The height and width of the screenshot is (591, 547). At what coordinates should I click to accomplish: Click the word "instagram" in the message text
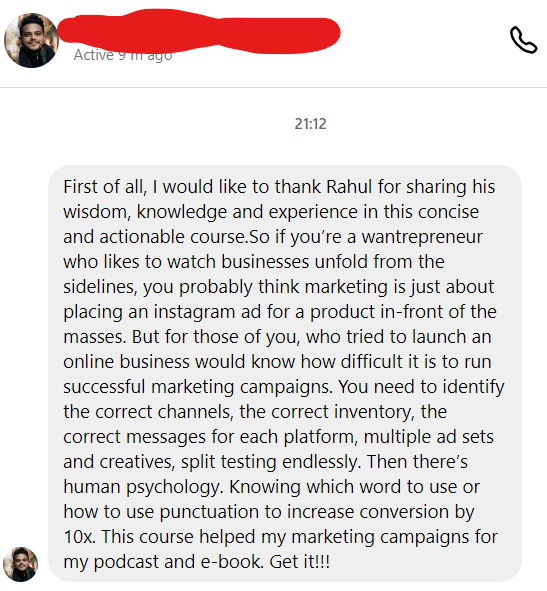195,312
